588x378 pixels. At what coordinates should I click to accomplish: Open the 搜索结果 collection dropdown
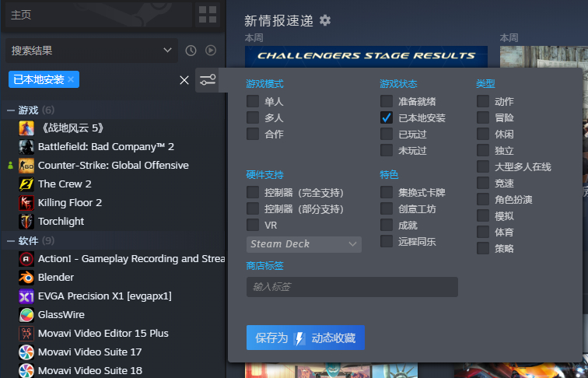coord(92,51)
